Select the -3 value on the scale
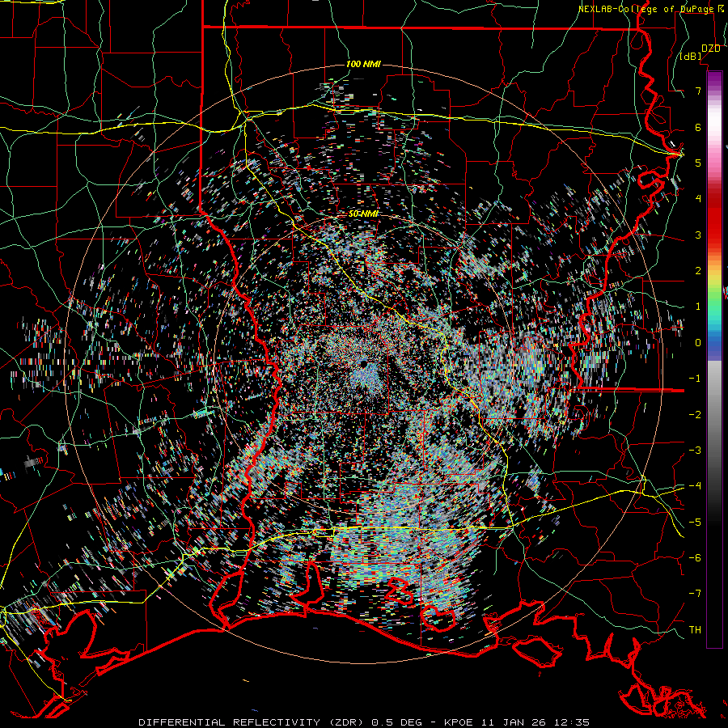This screenshot has width=728, height=728. point(695,451)
